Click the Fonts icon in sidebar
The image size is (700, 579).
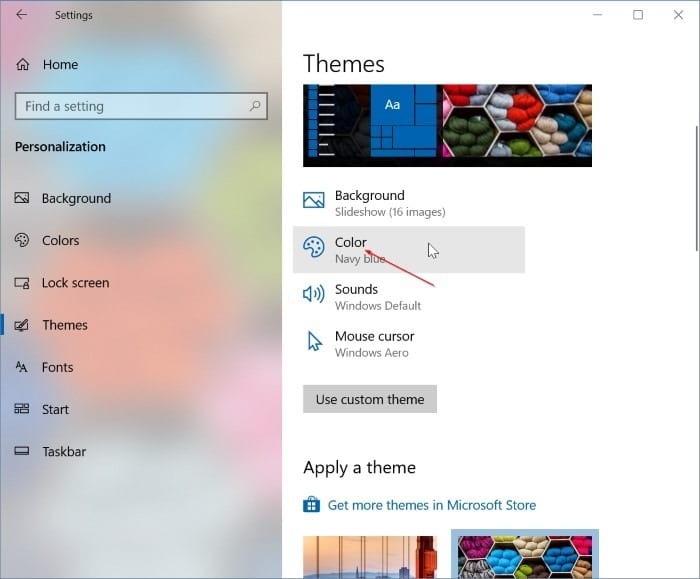[21, 367]
